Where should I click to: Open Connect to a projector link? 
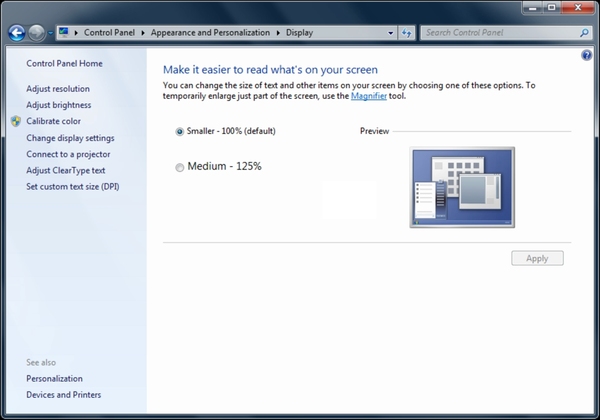(x=68, y=154)
